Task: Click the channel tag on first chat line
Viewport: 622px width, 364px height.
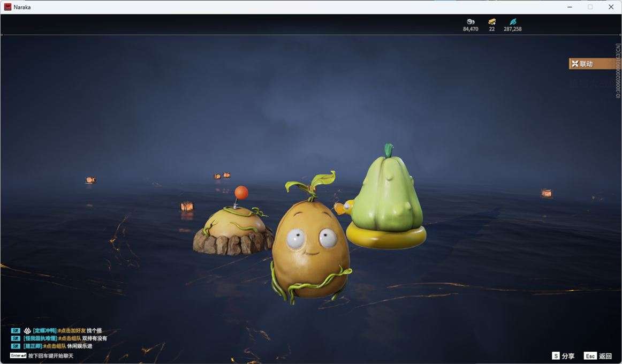Action: tap(16, 331)
